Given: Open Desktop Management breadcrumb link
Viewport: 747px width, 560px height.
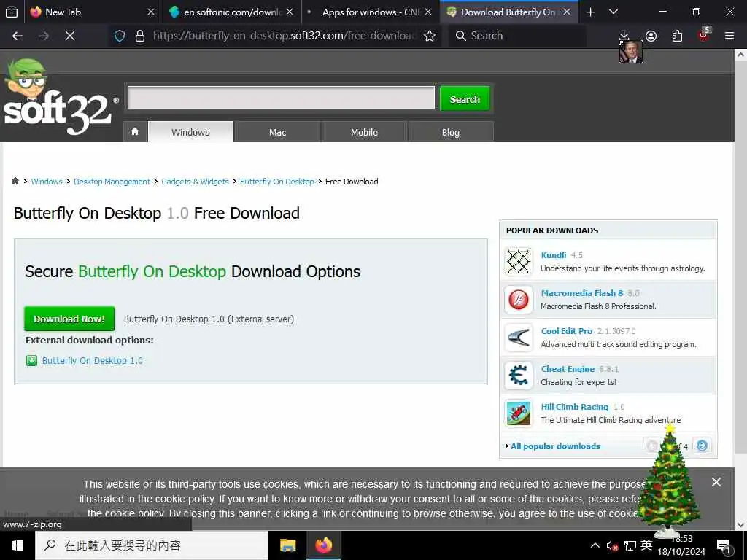Looking at the screenshot, I should pyautogui.click(x=112, y=182).
